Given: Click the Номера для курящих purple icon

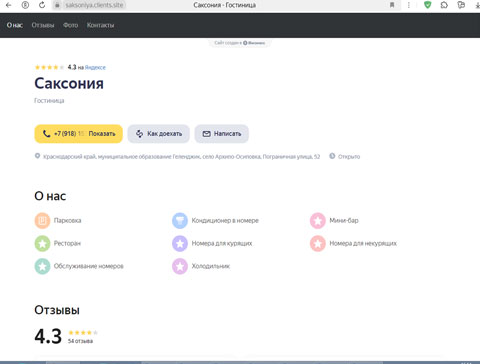Looking at the screenshot, I should point(180,243).
